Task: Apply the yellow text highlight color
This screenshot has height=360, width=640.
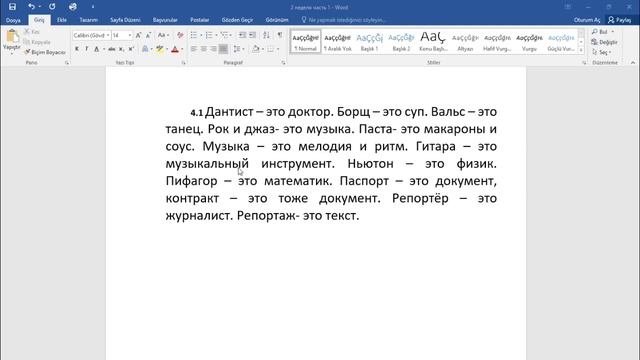Action: (160, 49)
